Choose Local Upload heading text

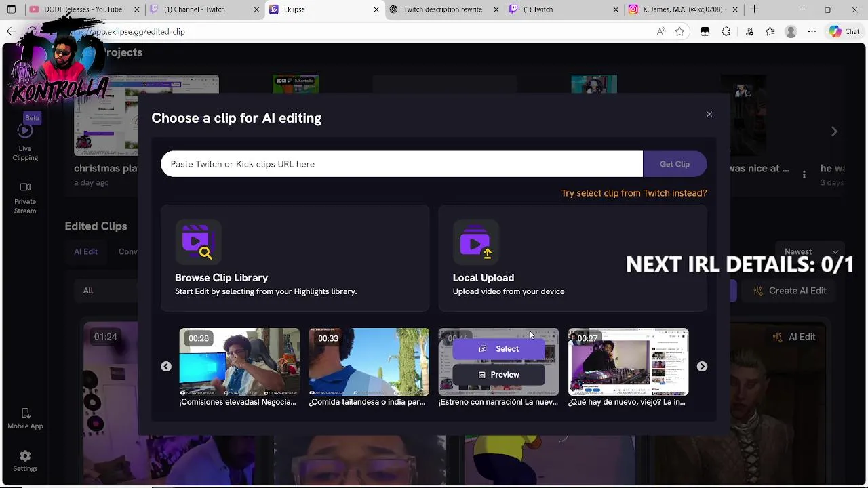(x=484, y=278)
